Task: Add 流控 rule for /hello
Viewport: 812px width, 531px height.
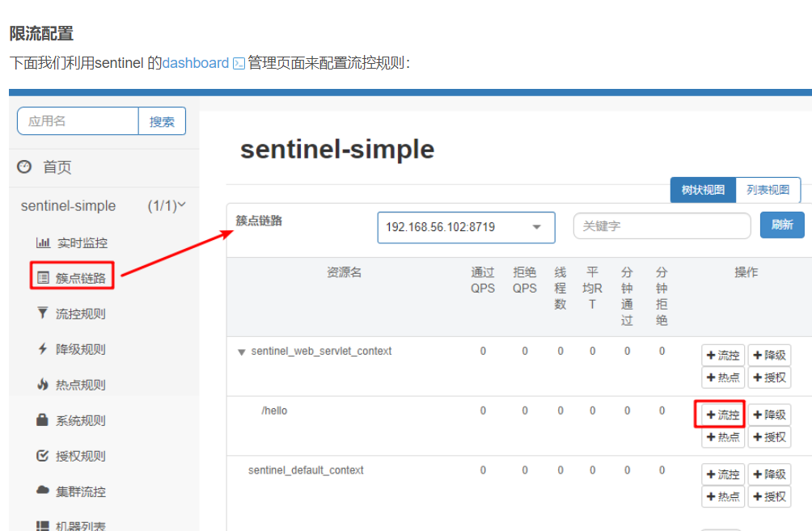Action: pyautogui.click(x=724, y=415)
